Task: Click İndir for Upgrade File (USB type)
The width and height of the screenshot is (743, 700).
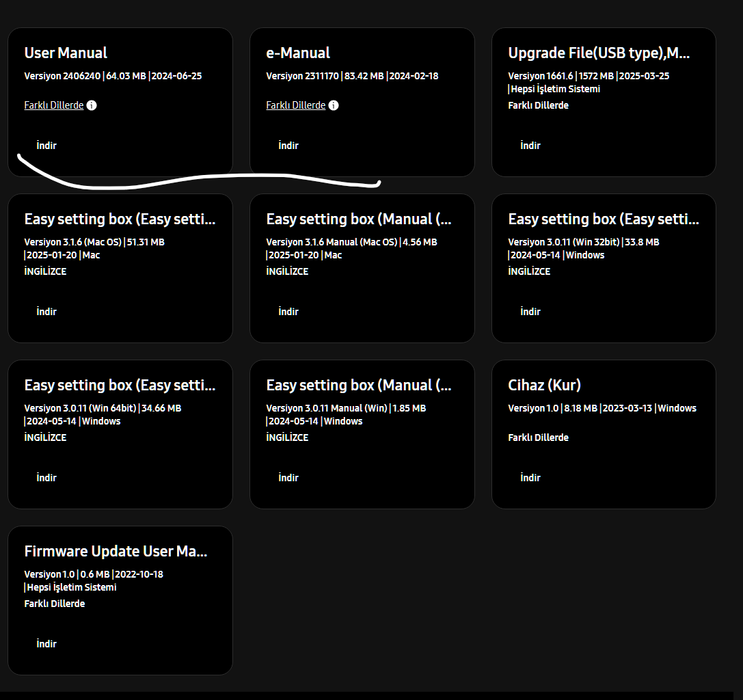Action: pos(530,145)
